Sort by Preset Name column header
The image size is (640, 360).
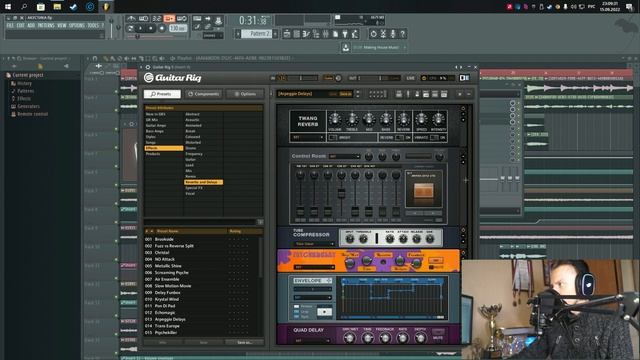(x=168, y=231)
